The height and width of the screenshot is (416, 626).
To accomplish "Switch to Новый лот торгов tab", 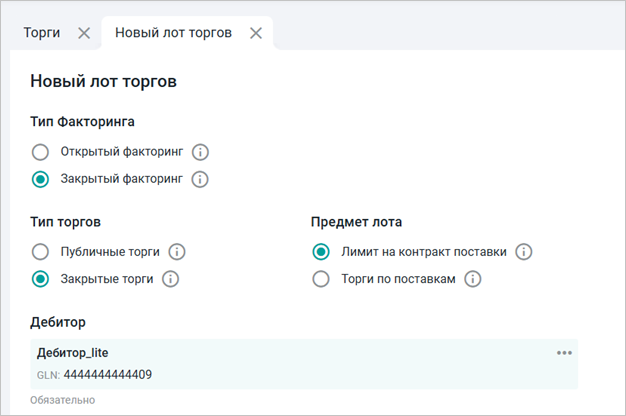I will click(x=173, y=33).
